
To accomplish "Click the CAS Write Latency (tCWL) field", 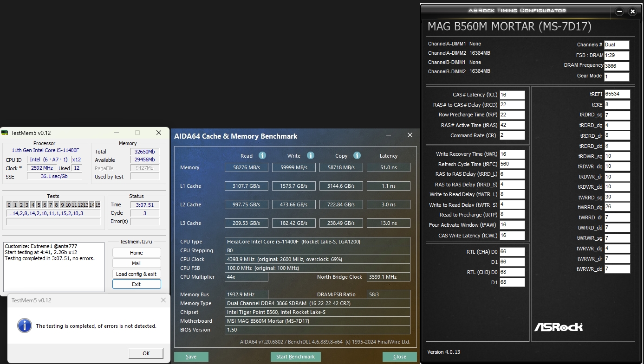I will 512,235.
